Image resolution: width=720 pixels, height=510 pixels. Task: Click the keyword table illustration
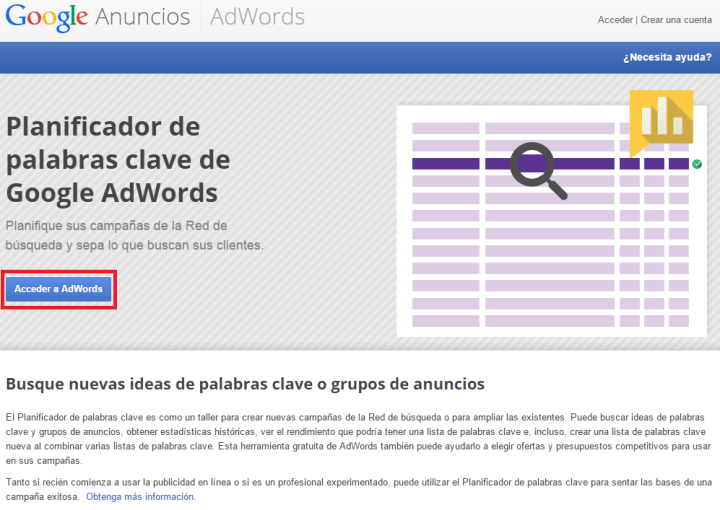coord(551,221)
